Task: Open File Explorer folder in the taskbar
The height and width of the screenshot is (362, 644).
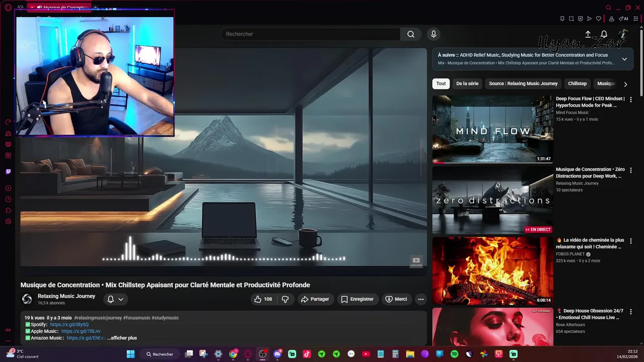Action: tap(410, 354)
